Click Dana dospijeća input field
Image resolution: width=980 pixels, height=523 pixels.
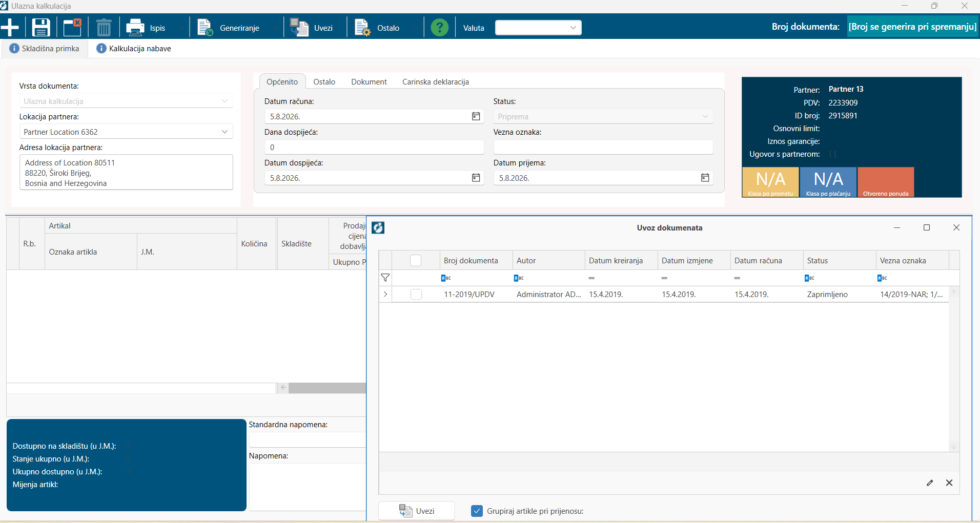pos(374,147)
